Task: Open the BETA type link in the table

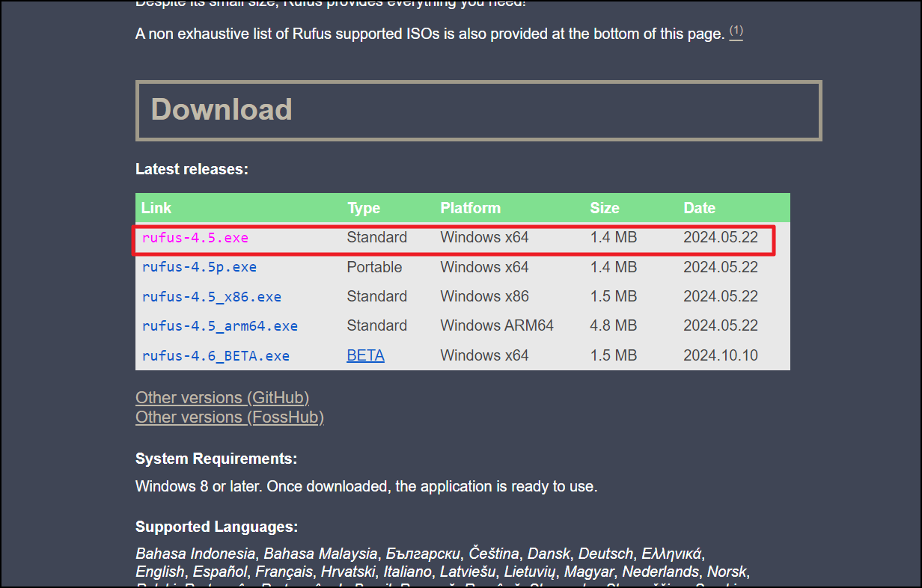Action: click(365, 355)
